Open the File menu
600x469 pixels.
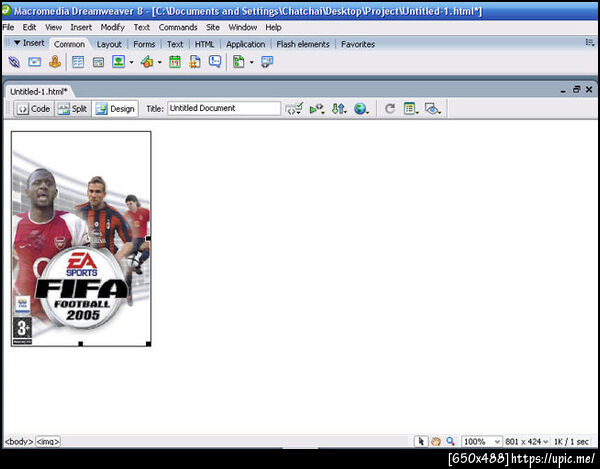pyautogui.click(x=8, y=27)
